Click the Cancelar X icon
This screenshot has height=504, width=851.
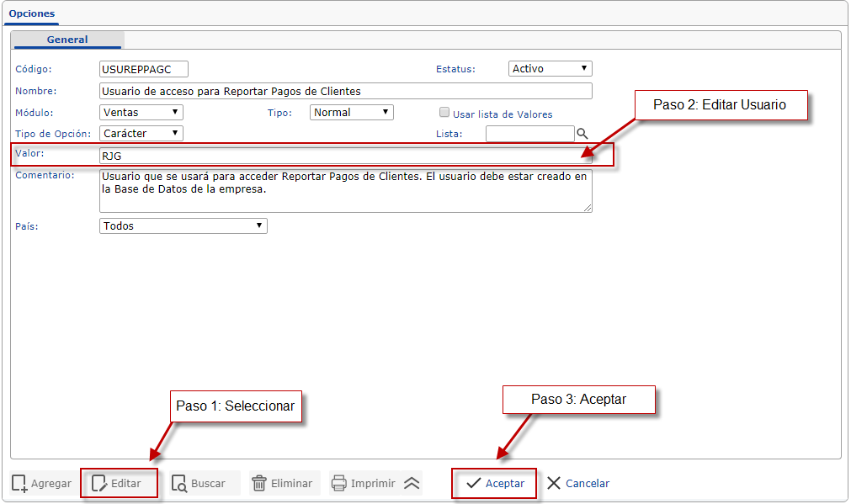[554, 484]
